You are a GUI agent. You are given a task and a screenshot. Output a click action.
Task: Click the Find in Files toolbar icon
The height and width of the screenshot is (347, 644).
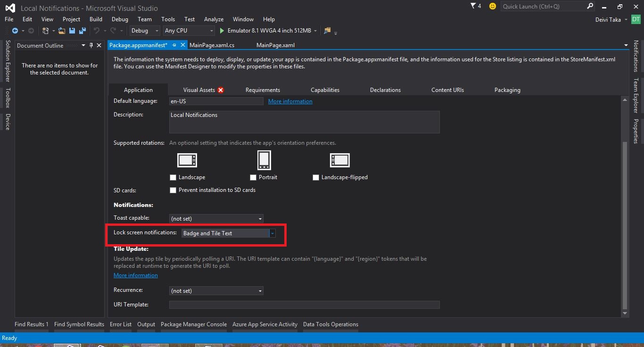pos(327,31)
